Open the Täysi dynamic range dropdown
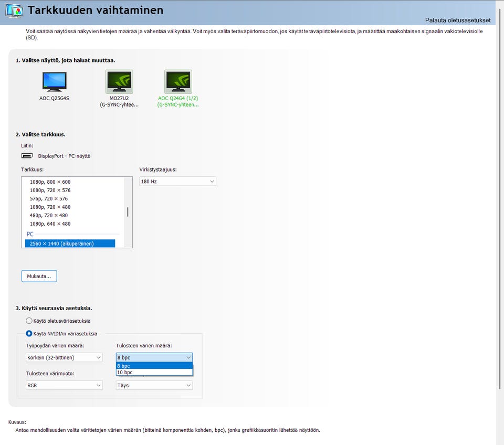504x445 pixels. [154, 385]
